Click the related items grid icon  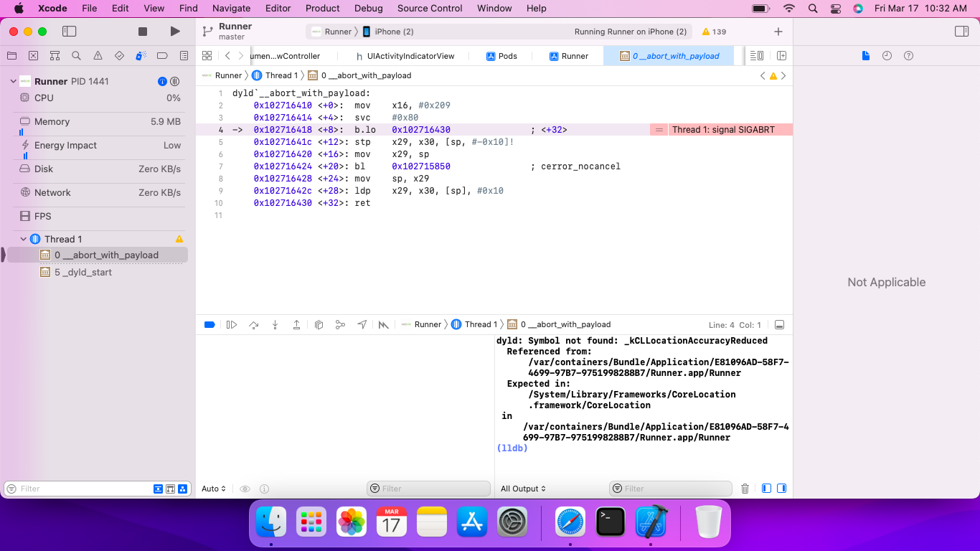pyautogui.click(x=207, y=56)
